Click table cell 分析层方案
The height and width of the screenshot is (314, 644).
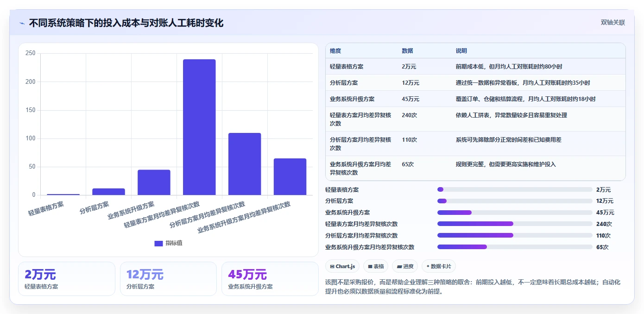(x=344, y=83)
